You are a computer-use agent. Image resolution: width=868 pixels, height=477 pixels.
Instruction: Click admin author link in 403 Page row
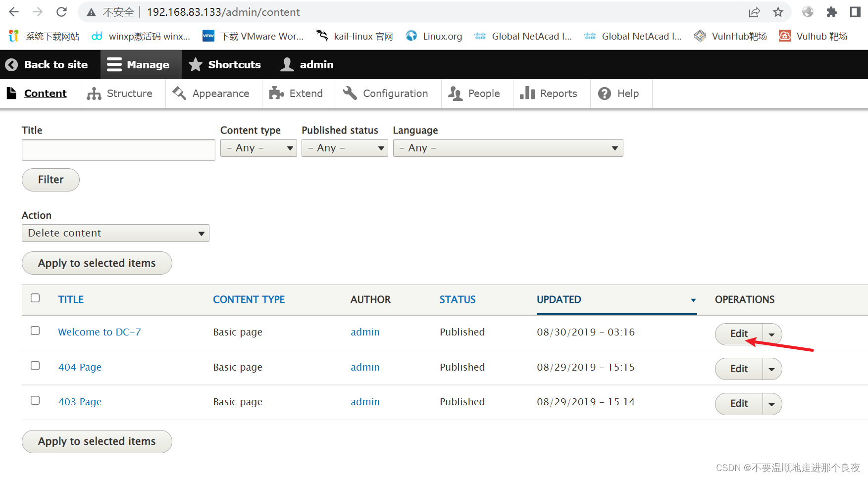click(365, 402)
